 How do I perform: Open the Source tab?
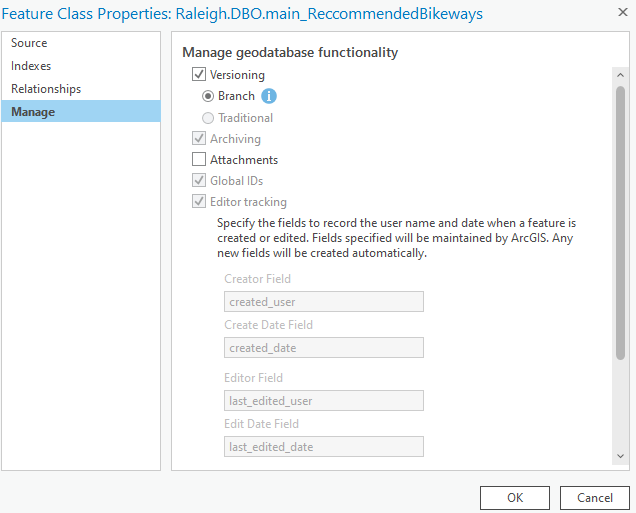pyautogui.click(x=30, y=43)
